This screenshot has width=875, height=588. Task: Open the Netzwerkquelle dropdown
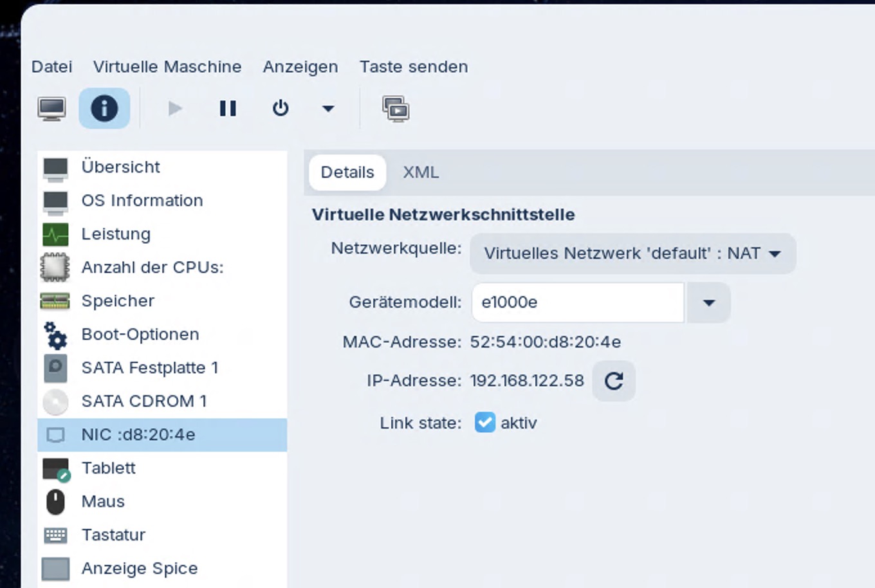tap(632, 253)
